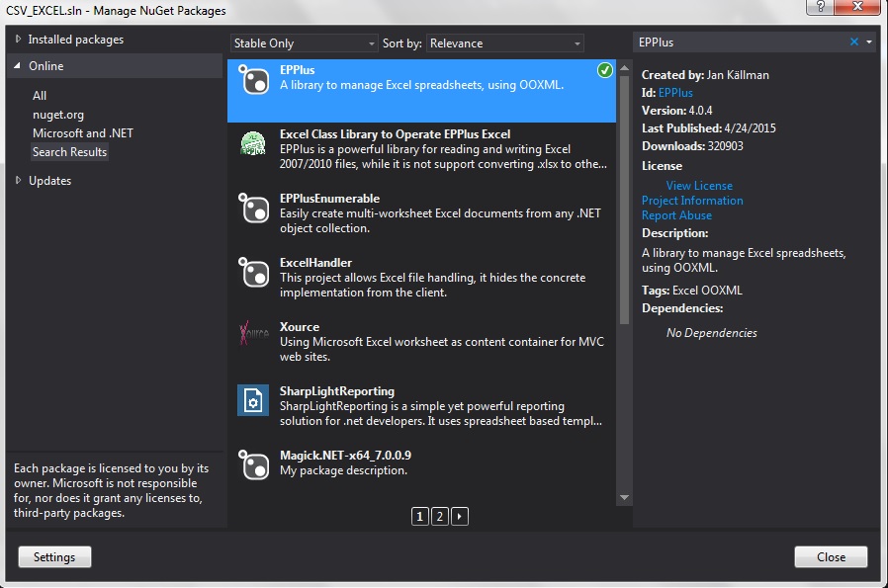Select the nuget.org source
888x588 pixels.
(58, 115)
